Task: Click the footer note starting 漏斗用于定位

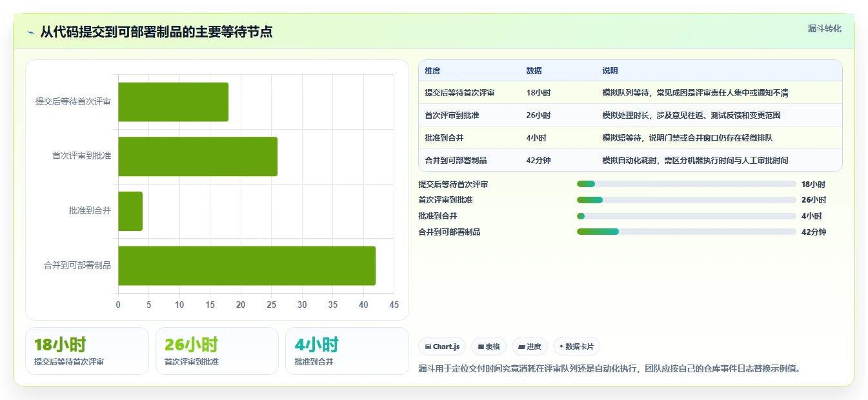Action: coord(609,368)
